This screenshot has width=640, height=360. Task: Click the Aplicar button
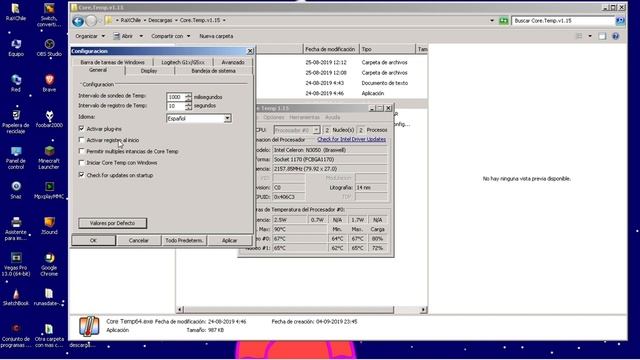point(229,240)
